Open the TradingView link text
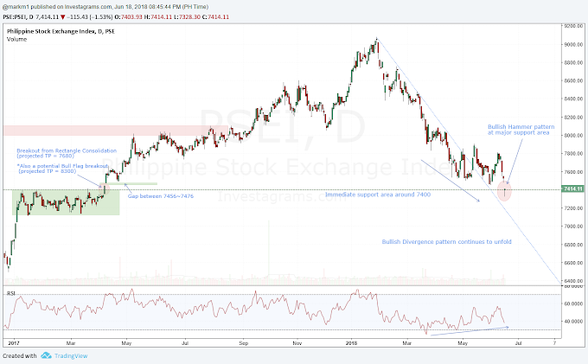This screenshot has height=364, width=588. (x=71, y=355)
